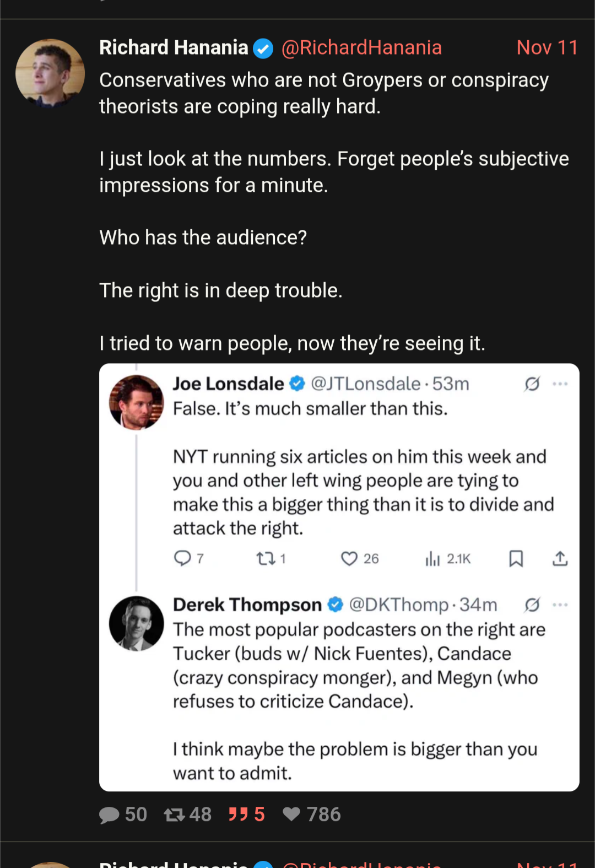
Task: Tap the retweet icon showing 48
Action: coord(174,815)
